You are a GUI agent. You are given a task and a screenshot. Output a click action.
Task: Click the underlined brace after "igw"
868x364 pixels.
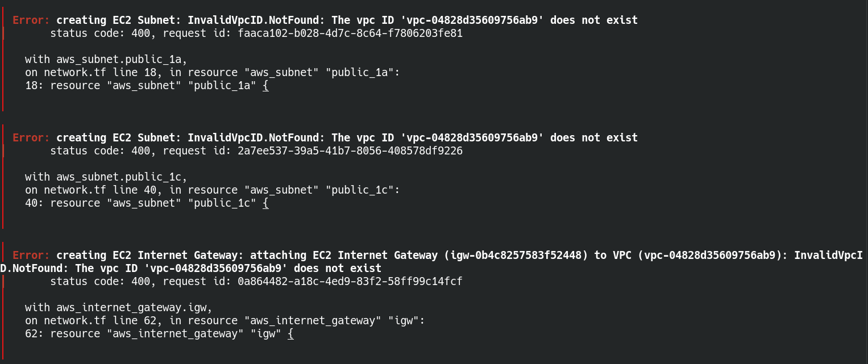(290, 334)
